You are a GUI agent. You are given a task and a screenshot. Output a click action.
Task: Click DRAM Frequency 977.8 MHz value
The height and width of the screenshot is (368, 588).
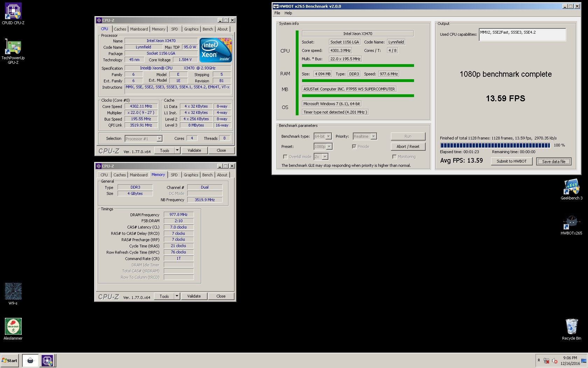178,214
